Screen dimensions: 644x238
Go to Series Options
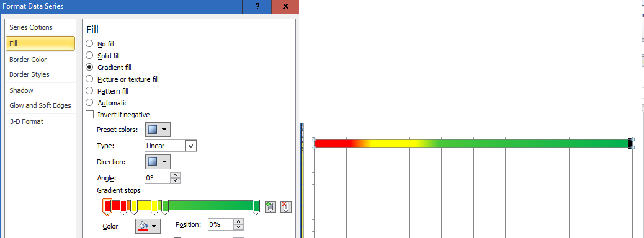pos(31,27)
